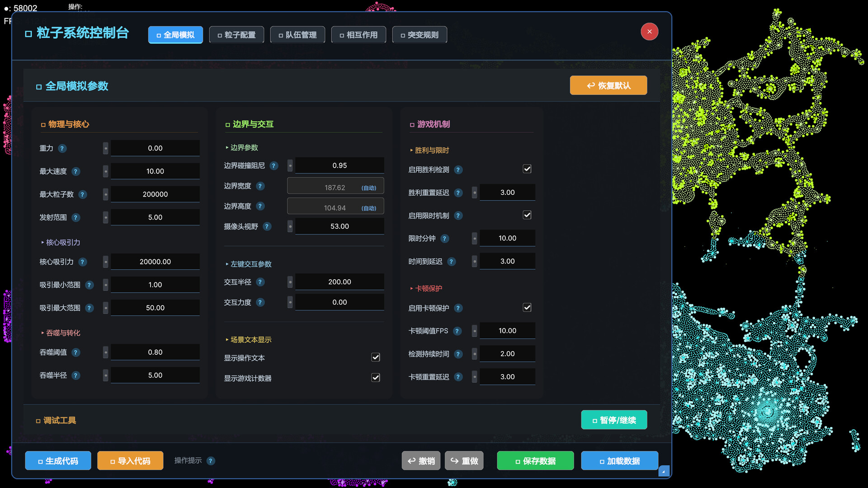Image resolution: width=868 pixels, height=488 pixels.
Task: Click the question mark next to 交互半径
Action: tap(260, 282)
